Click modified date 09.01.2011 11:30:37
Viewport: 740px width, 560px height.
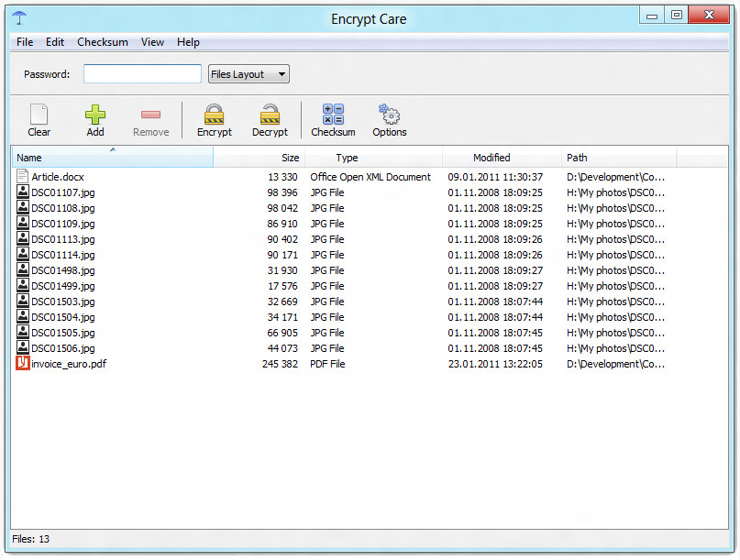495,177
